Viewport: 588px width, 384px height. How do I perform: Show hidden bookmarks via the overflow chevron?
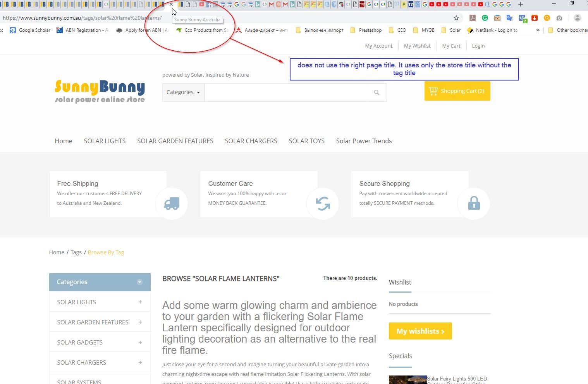pyautogui.click(x=538, y=30)
